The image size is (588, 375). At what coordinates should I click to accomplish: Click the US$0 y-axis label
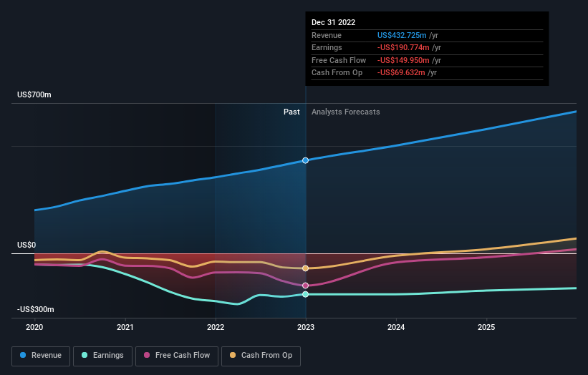[26, 245]
